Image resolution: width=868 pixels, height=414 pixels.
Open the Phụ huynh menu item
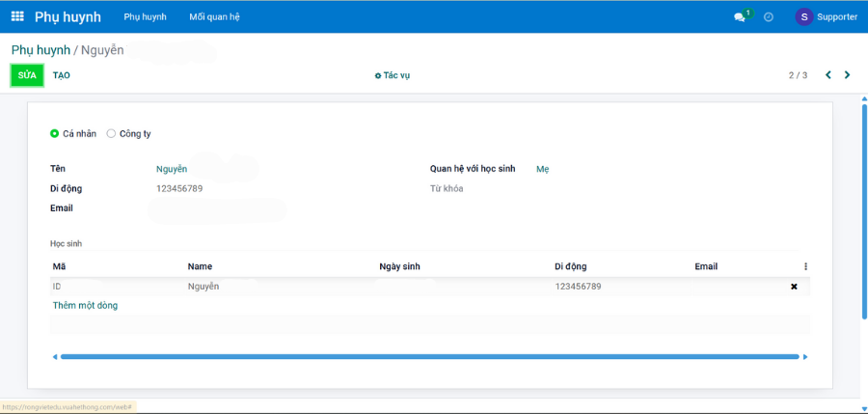click(146, 16)
